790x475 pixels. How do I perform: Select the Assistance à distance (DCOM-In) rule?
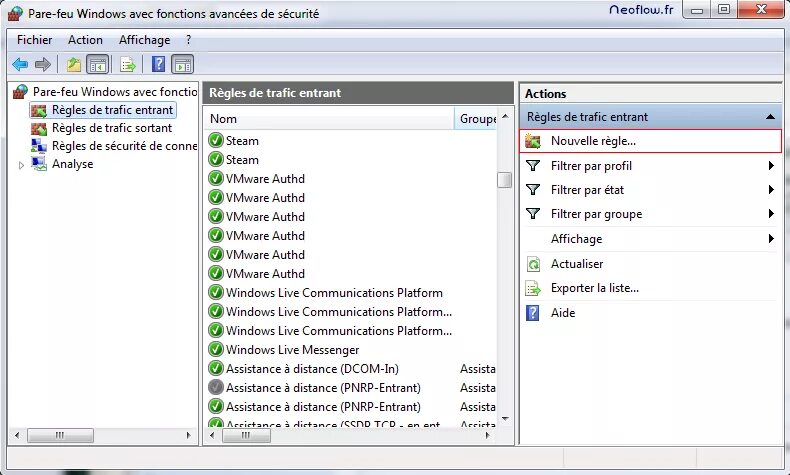point(312,369)
